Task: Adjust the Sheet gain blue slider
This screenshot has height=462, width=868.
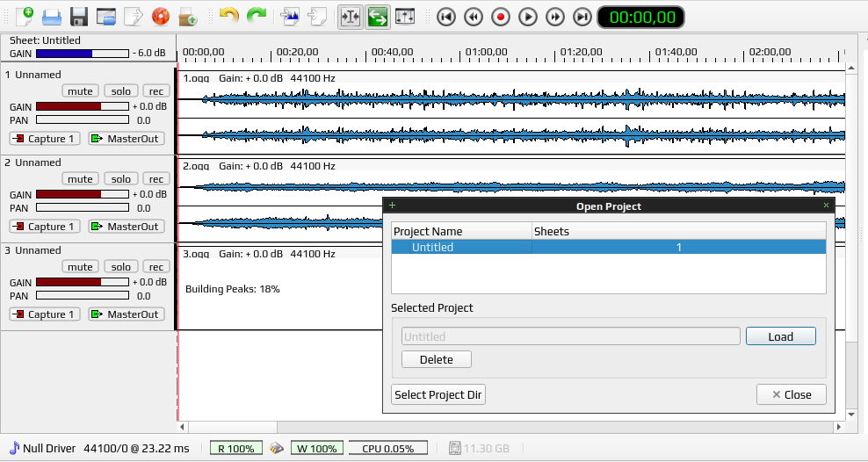Action: [x=83, y=54]
